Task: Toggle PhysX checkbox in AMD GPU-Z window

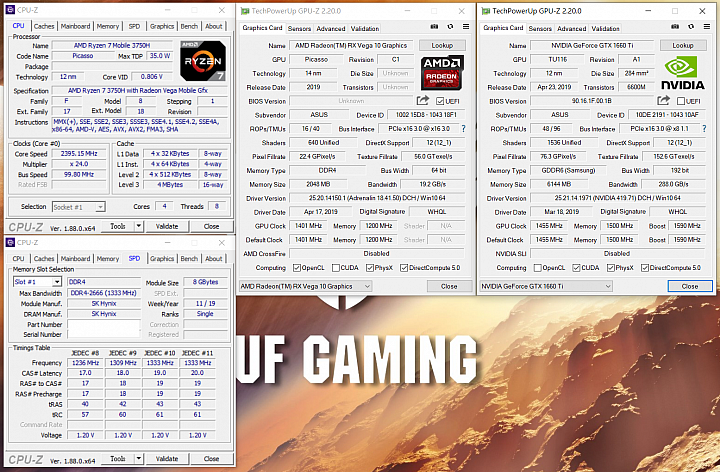Action: 370,268
